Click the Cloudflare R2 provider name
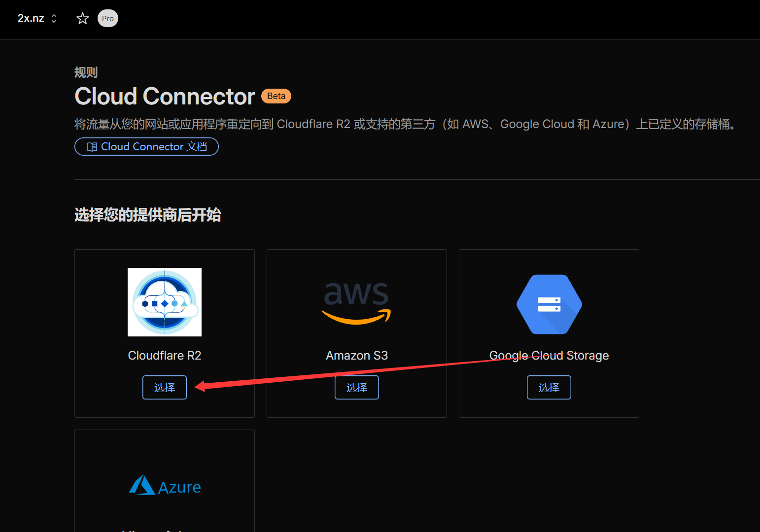 (165, 356)
